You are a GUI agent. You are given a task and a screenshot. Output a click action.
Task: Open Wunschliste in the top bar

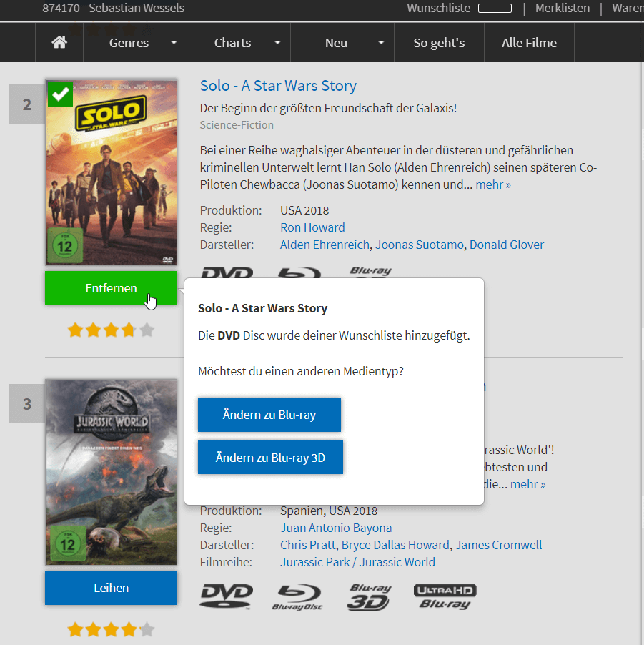[438, 8]
